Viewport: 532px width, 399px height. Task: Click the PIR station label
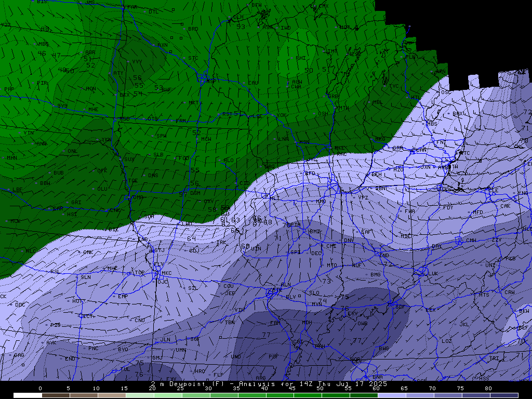coord(42,83)
